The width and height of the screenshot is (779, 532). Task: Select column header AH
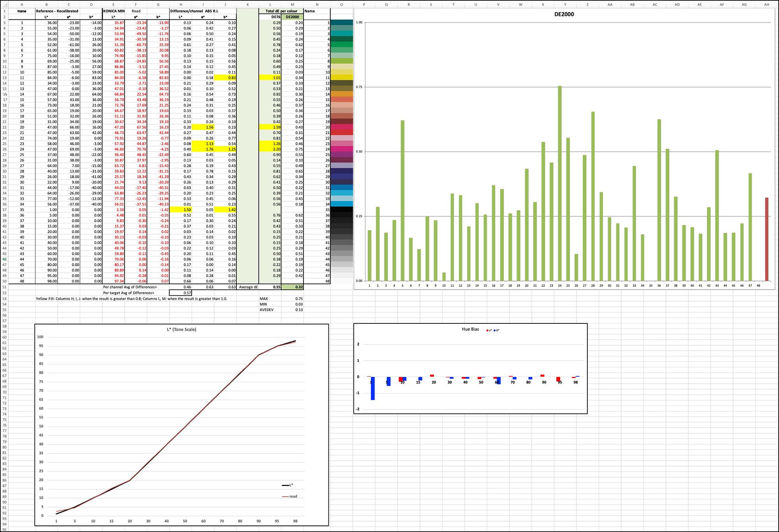pos(766,5)
